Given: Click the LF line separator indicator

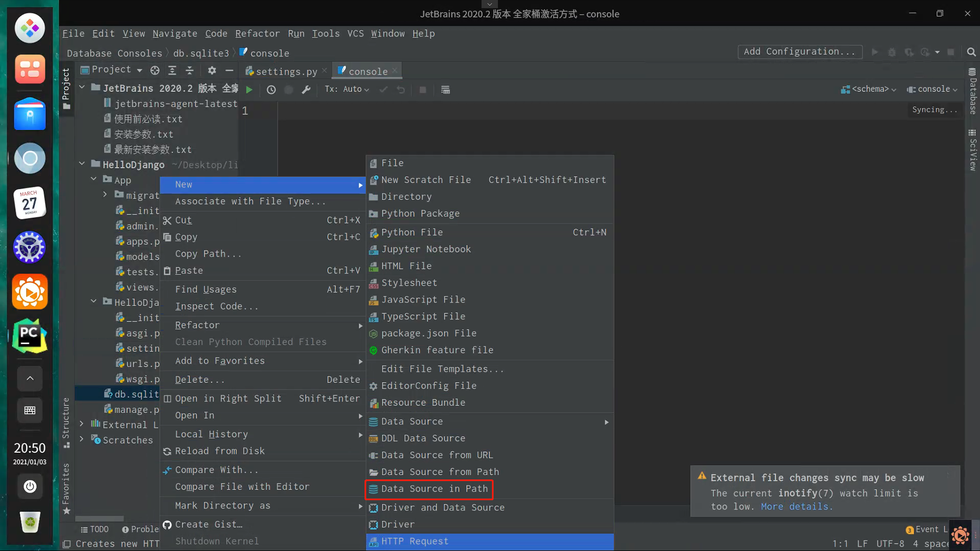Looking at the screenshot, I should coord(862,544).
